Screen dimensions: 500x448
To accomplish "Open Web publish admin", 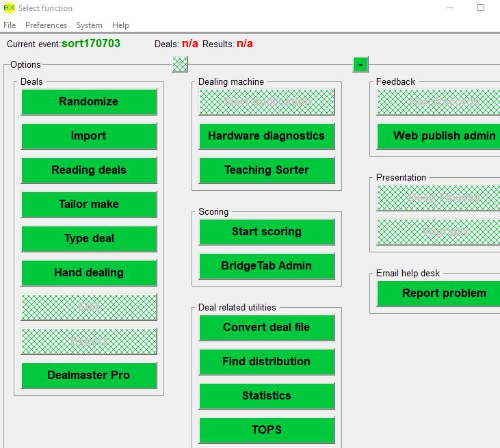I will [x=438, y=136].
